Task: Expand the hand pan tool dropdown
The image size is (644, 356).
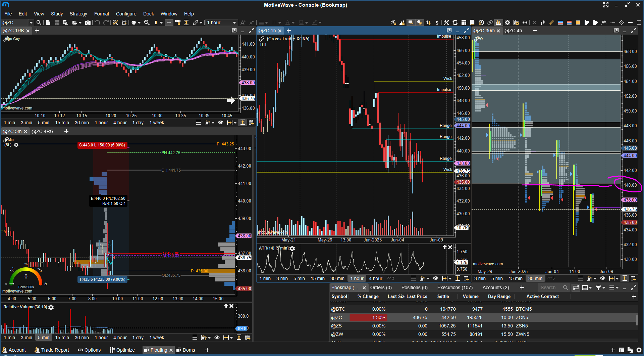Action: pos(139,23)
